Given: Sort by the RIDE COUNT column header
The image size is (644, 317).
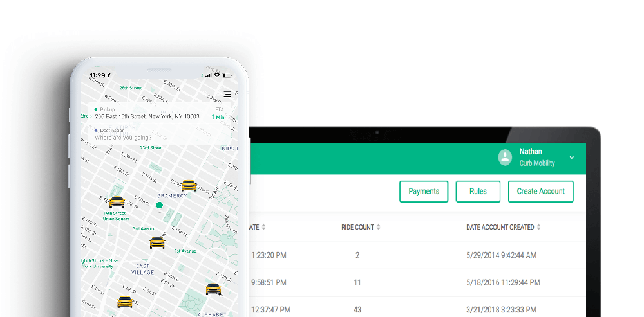Looking at the screenshot, I should 357,227.
